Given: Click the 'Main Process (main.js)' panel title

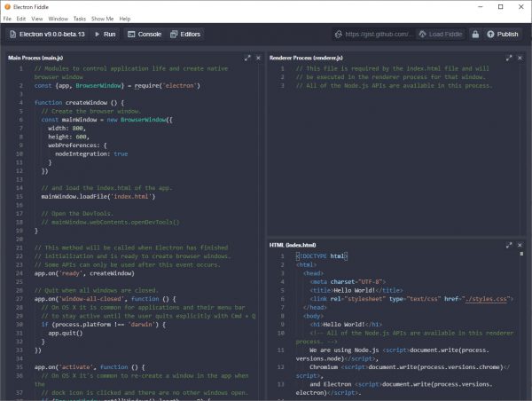Looking at the screenshot, I should pos(35,58).
